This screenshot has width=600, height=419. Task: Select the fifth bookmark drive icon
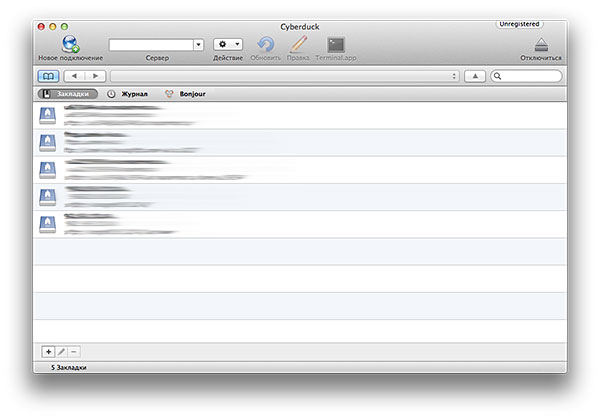tap(47, 224)
